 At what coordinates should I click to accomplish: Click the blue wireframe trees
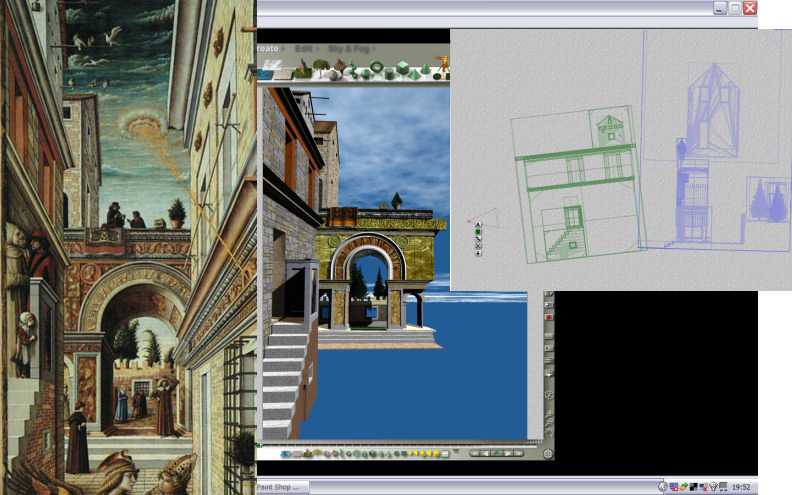pyautogui.click(x=768, y=201)
